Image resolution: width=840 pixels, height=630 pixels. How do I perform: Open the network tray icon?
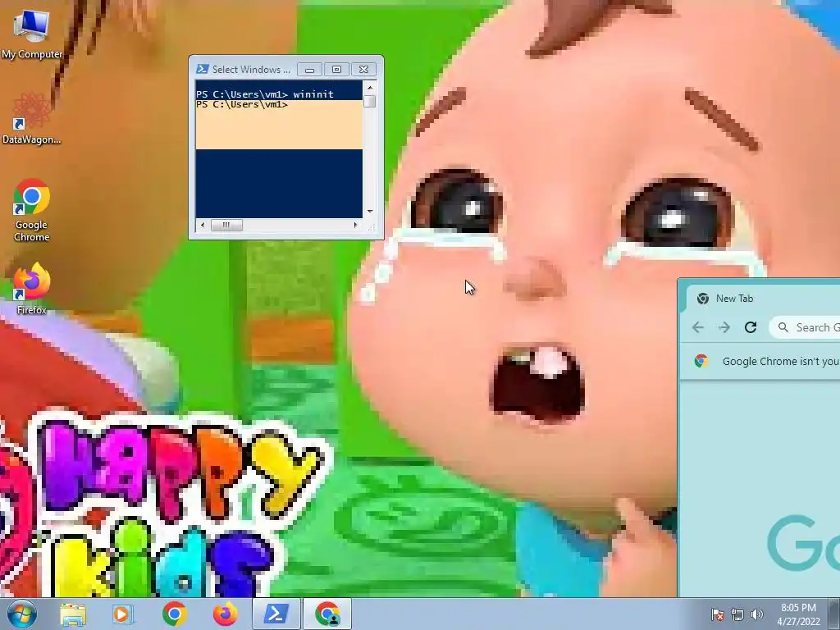(x=737, y=614)
